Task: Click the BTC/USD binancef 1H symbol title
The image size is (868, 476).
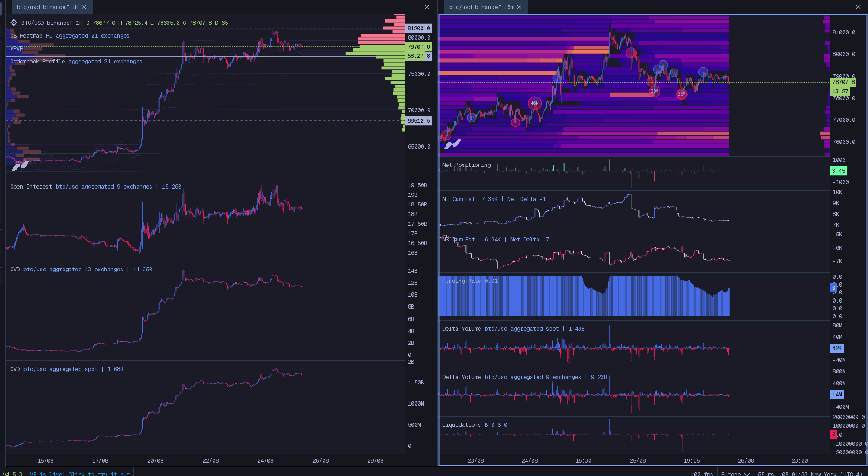Action: coord(52,23)
